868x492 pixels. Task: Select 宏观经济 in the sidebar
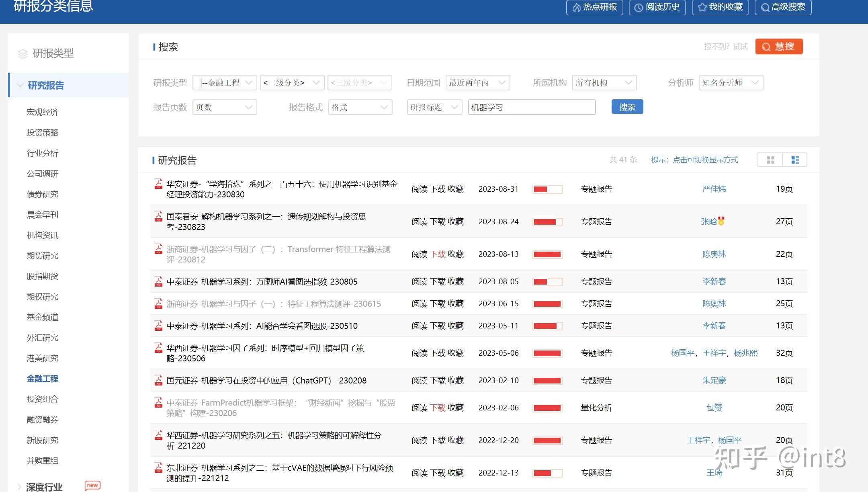(x=42, y=112)
